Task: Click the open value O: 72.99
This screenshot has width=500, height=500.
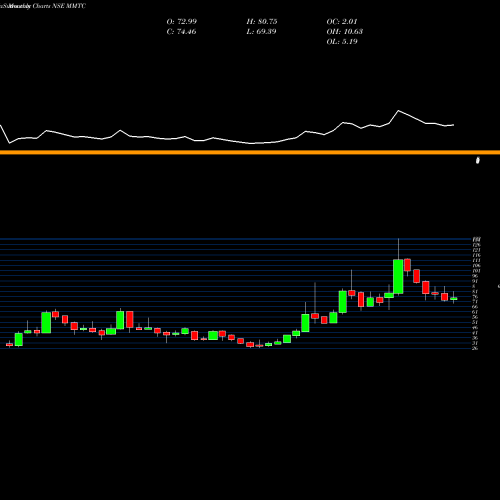Action: pyautogui.click(x=182, y=22)
